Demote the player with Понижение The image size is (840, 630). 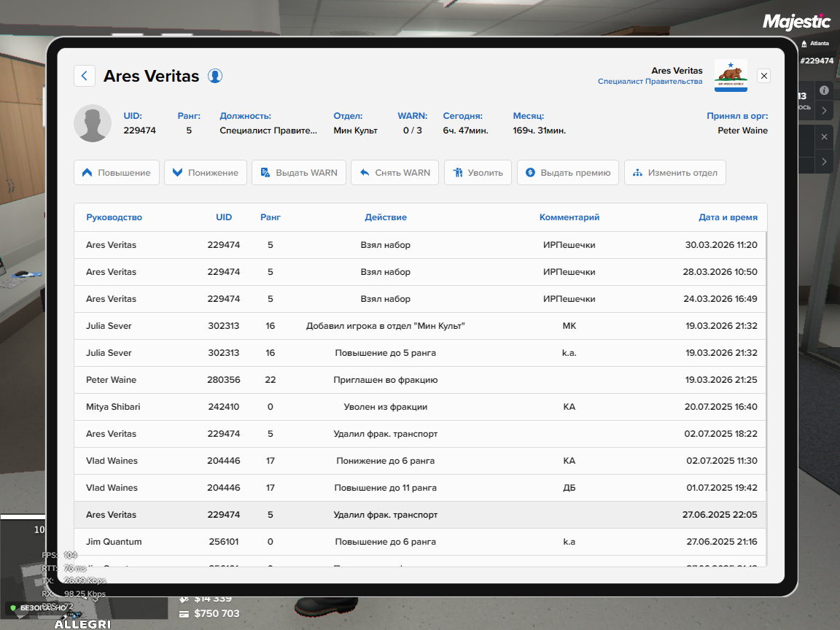[206, 173]
